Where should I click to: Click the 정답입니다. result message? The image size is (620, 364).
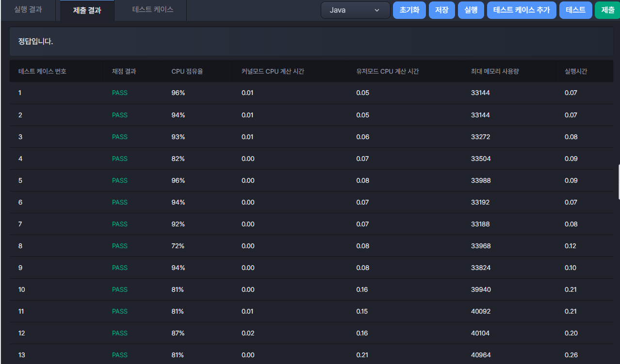pyautogui.click(x=35, y=42)
